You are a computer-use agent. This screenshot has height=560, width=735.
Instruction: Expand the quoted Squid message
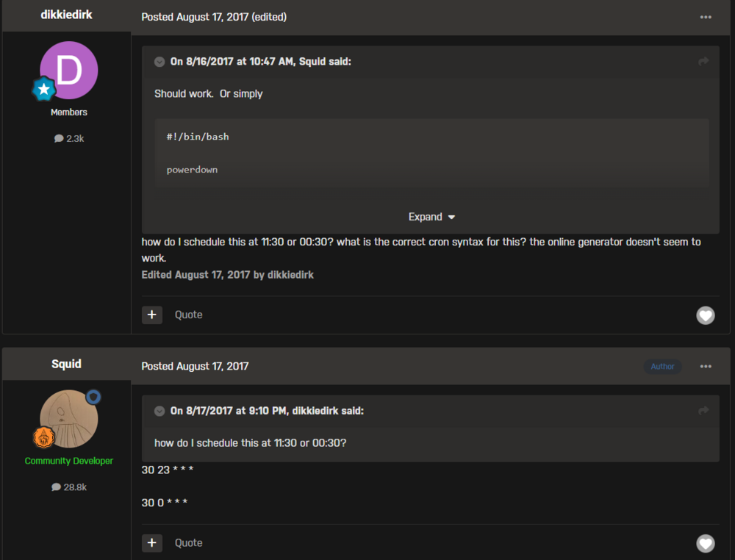(x=431, y=217)
